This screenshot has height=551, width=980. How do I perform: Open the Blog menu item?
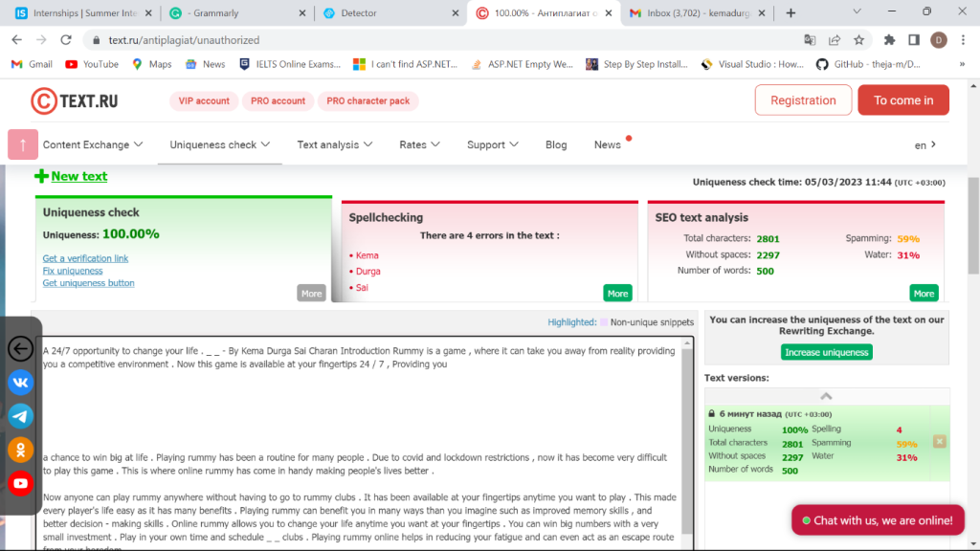coord(556,145)
